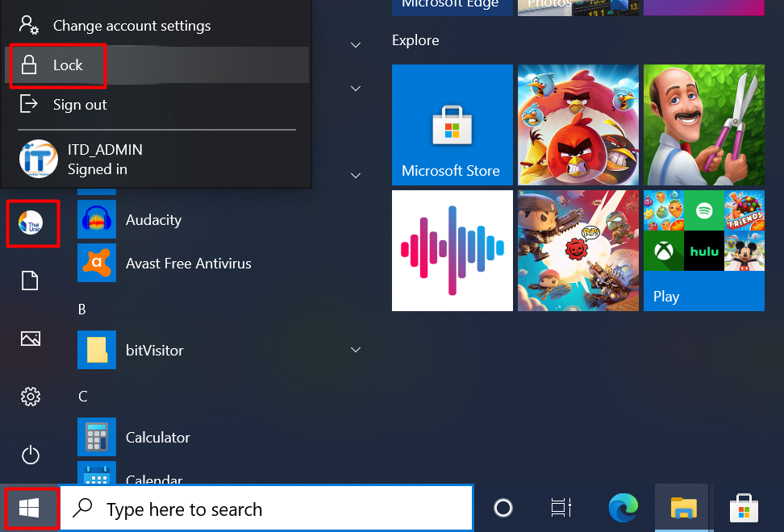Click the Audacity app icon
Viewport: 784px width, 532px height.
click(x=97, y=219)
